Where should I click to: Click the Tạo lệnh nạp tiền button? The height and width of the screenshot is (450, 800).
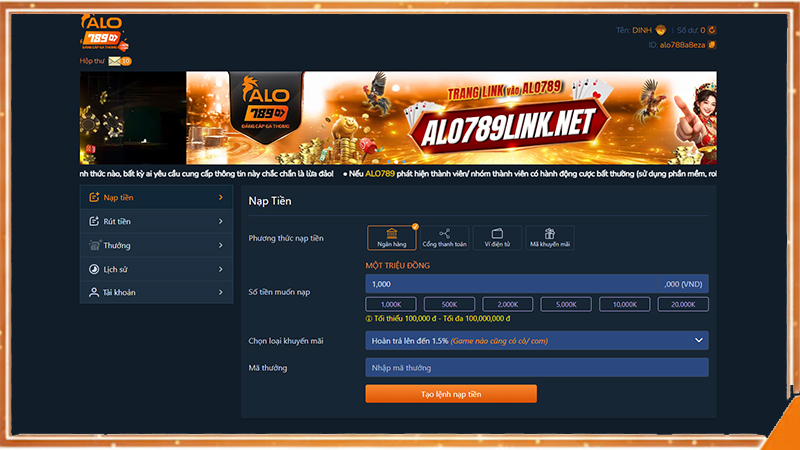(x=450, y=394)
